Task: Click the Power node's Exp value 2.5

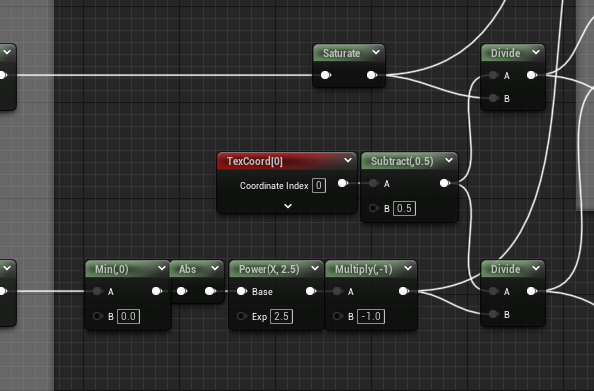Action: click(x=281, y=316)
